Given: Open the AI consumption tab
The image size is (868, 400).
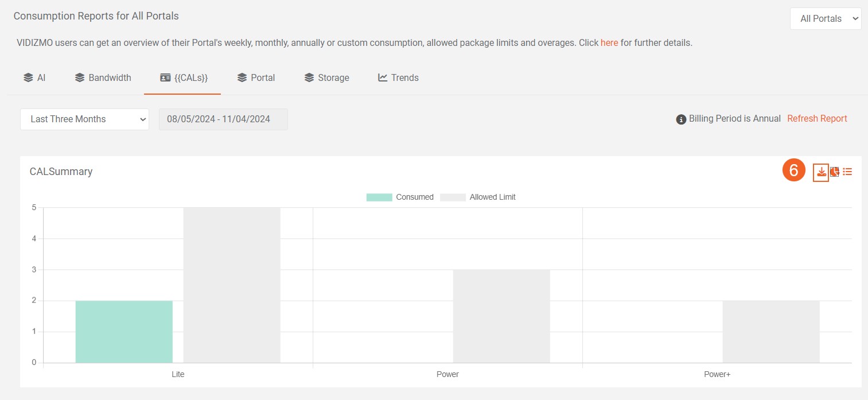Looking at the screenshot, I should [x=34, y=77].
